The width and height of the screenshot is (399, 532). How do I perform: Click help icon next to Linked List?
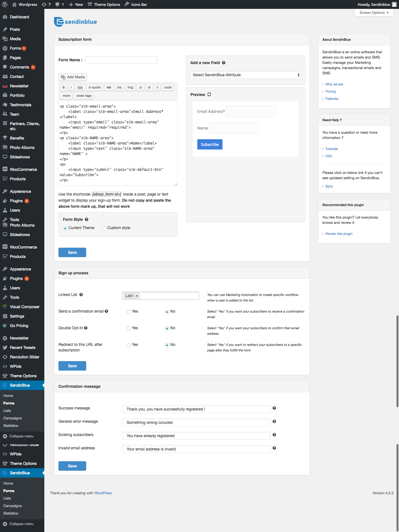81,295
